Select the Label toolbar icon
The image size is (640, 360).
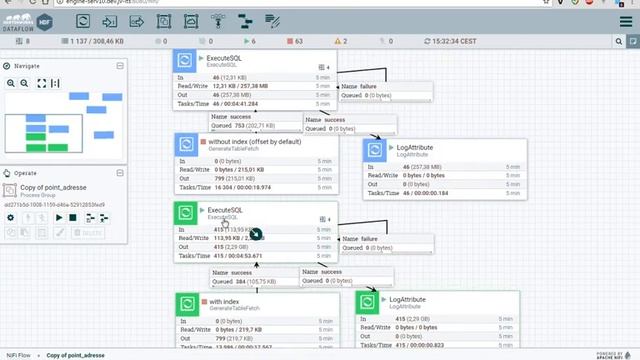(272, 21)
